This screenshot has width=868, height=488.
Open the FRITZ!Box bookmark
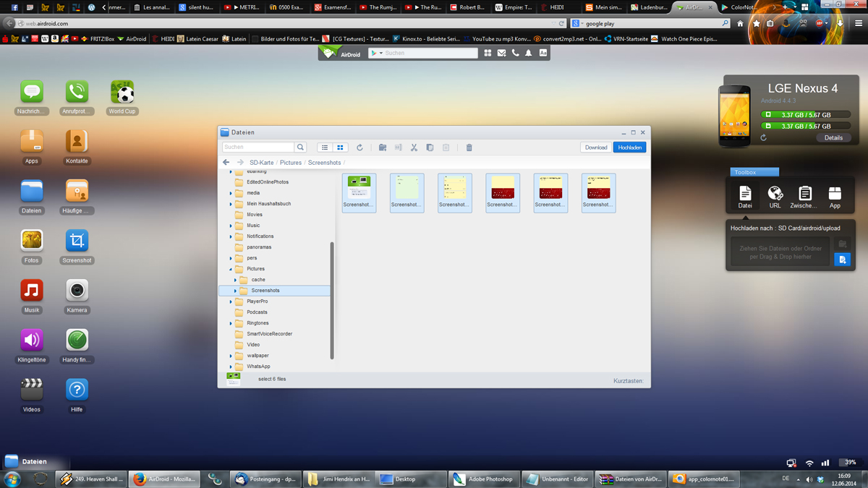98,39
